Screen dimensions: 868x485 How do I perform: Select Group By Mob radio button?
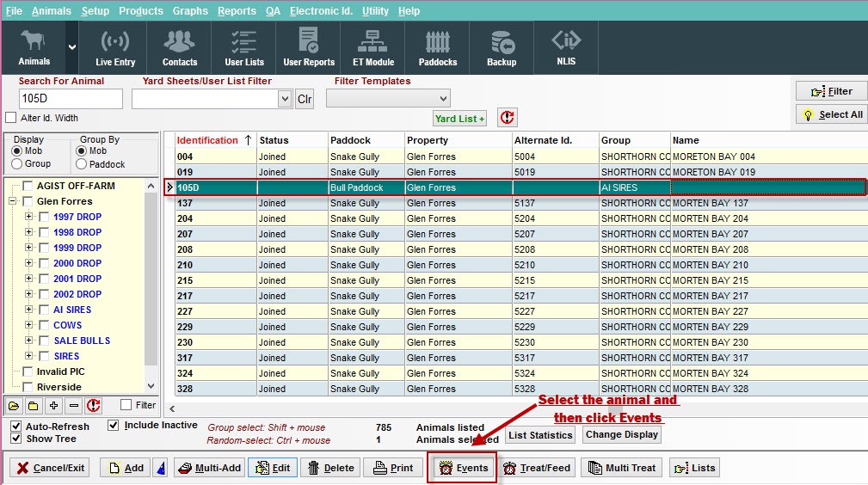(82, 151)
